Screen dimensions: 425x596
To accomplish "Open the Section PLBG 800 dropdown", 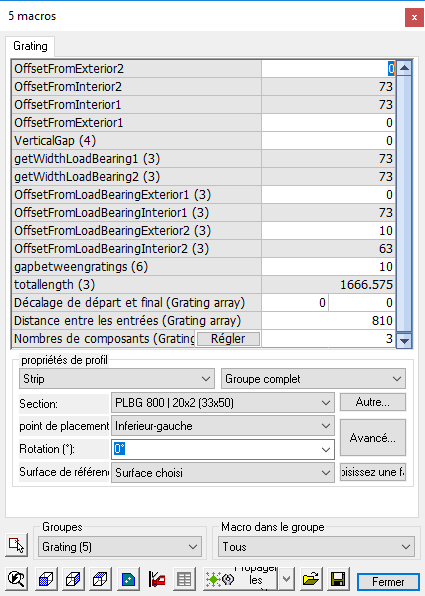I will 223,403.
